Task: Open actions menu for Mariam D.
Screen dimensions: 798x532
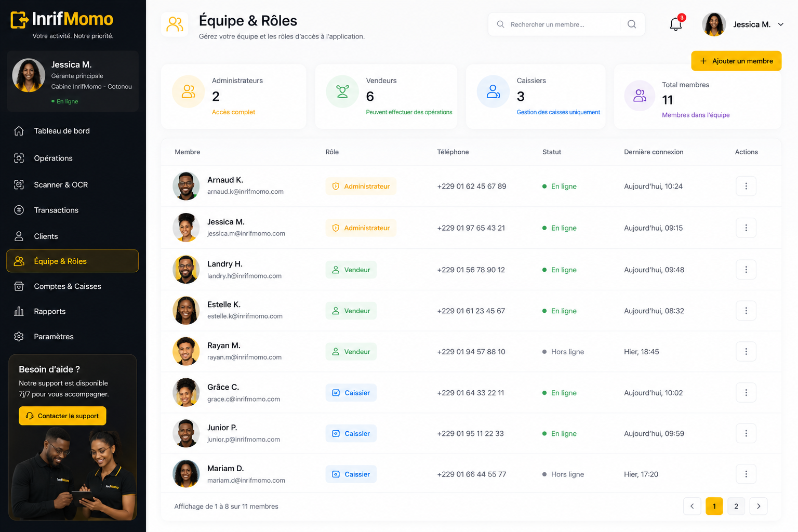Action: pyautogui.click(x=746, y=474)
